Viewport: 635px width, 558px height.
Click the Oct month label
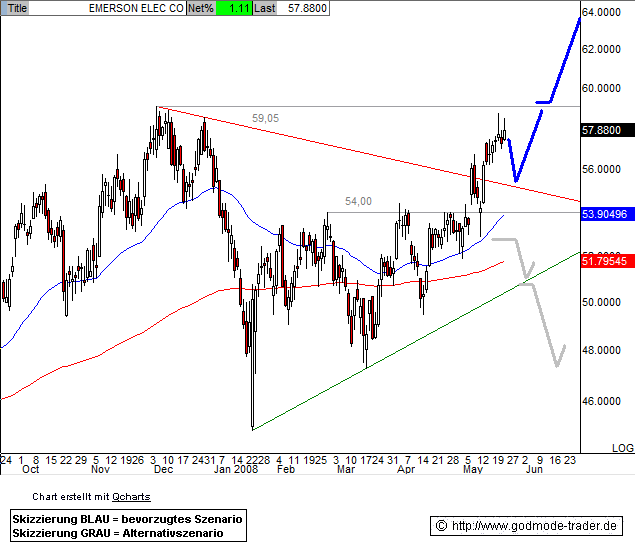pos(30,469)
